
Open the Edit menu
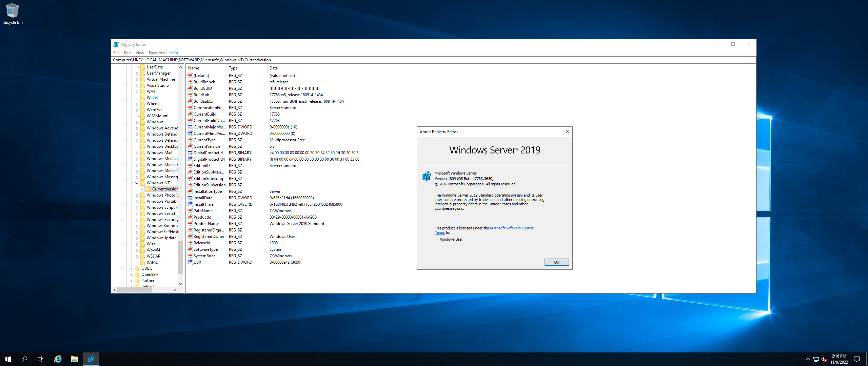[x=127, y=53]
